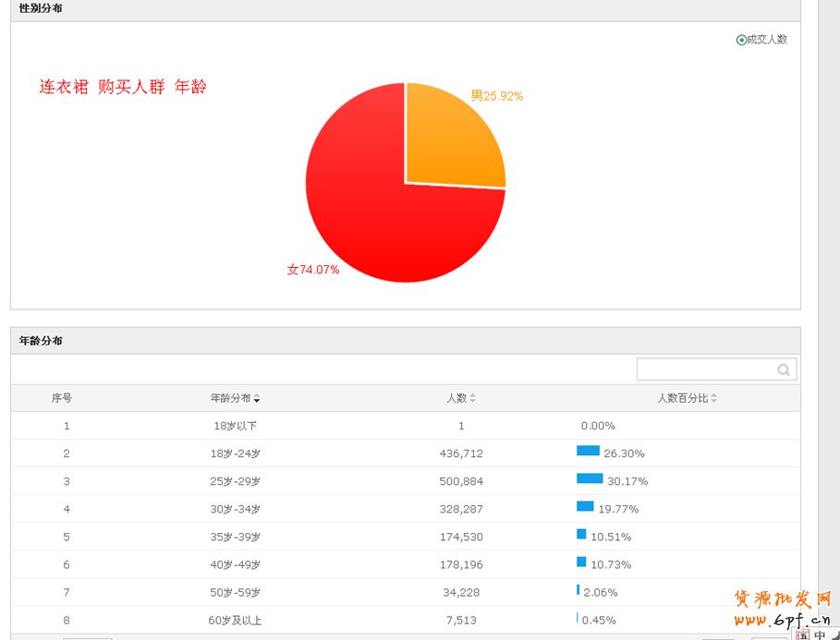840x640 pixels.
Task: Click the orange 男 pie slice
Action: pyautogui.click(x=453, y=139)
